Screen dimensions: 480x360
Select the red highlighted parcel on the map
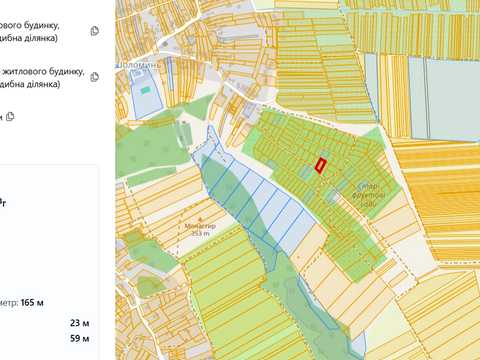320,166
